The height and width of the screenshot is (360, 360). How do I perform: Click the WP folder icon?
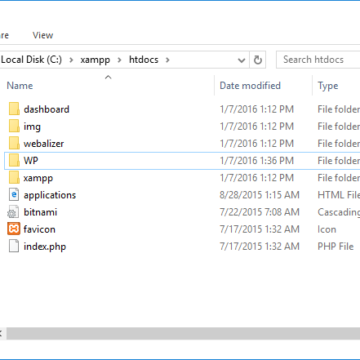14,161
